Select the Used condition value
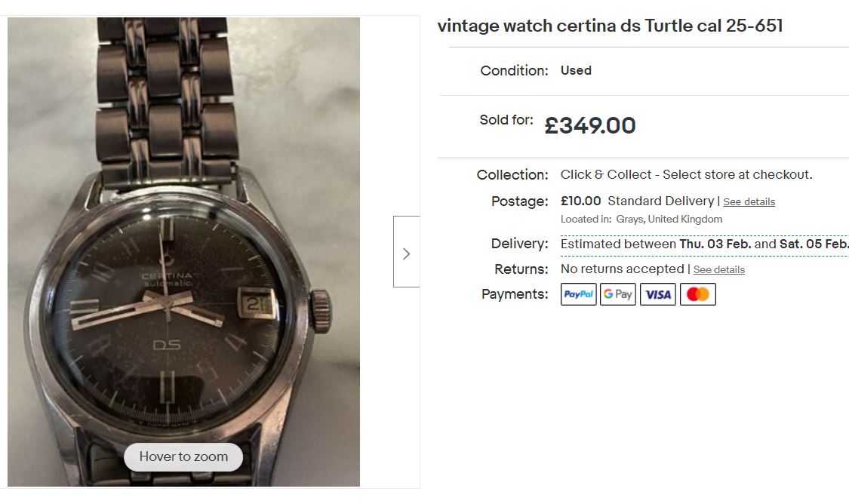 pos(576,71)
